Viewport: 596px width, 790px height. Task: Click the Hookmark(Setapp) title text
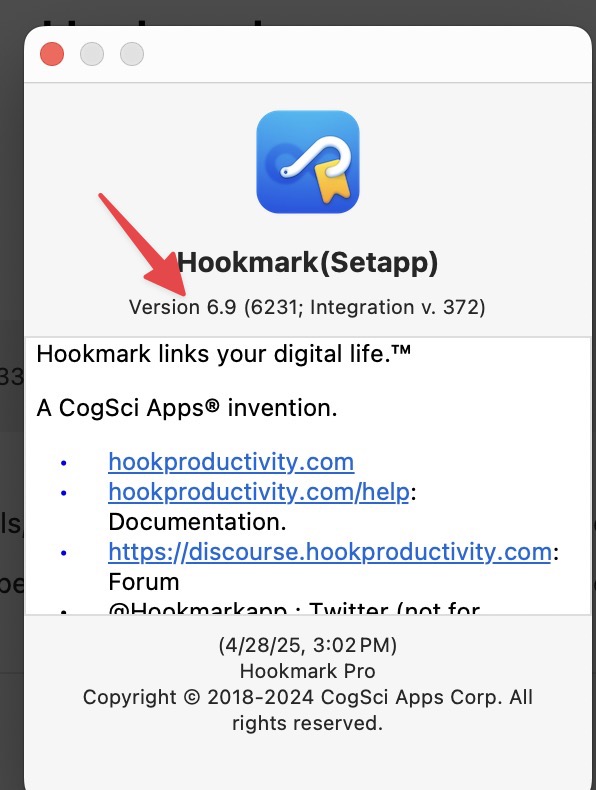[307, 262]
